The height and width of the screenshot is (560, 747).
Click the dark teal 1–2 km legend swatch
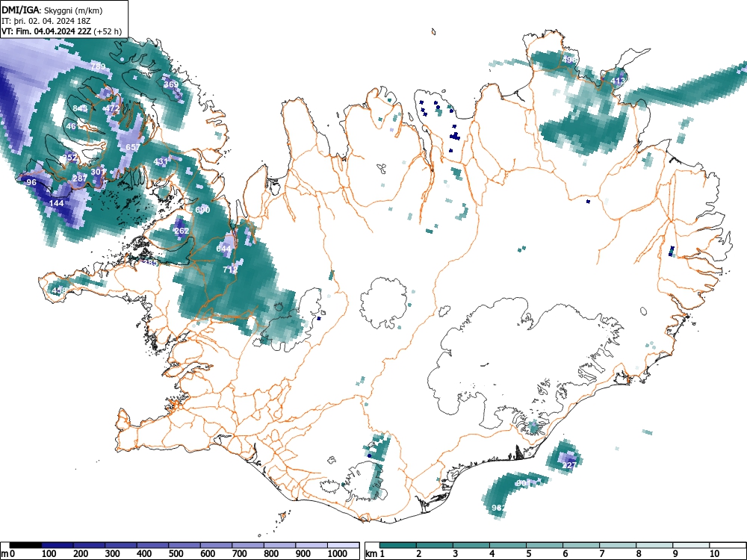[398, 545]
